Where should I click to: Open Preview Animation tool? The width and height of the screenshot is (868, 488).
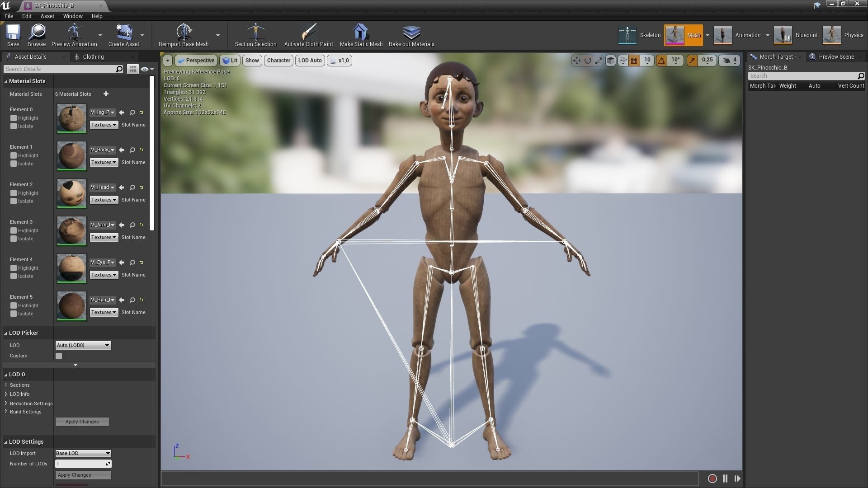pyautogui.click(x=74, y=35)
